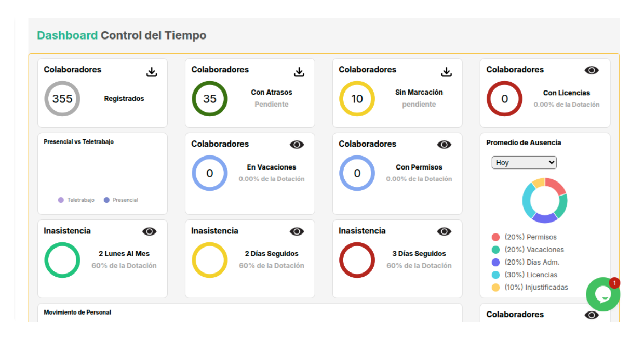The image size is (644, 338).
Task: View 2 Días Seguidos absences eye icon
Action: click(x=297, y=231)
